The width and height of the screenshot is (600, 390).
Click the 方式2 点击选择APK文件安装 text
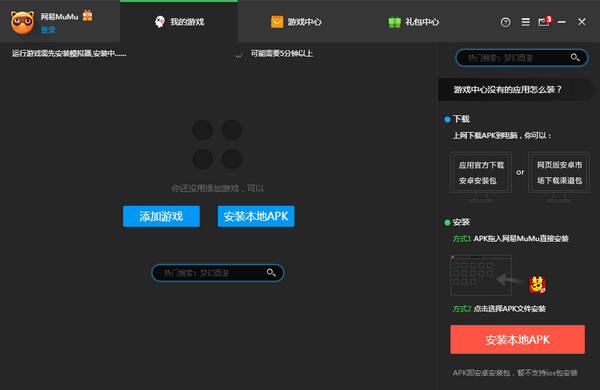coord(499,309)
